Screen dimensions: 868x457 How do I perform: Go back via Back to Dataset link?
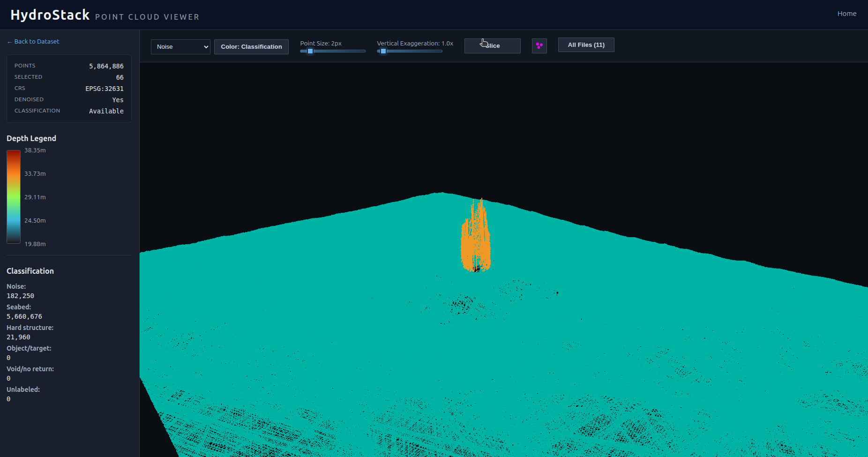click(x=33, y=42)
